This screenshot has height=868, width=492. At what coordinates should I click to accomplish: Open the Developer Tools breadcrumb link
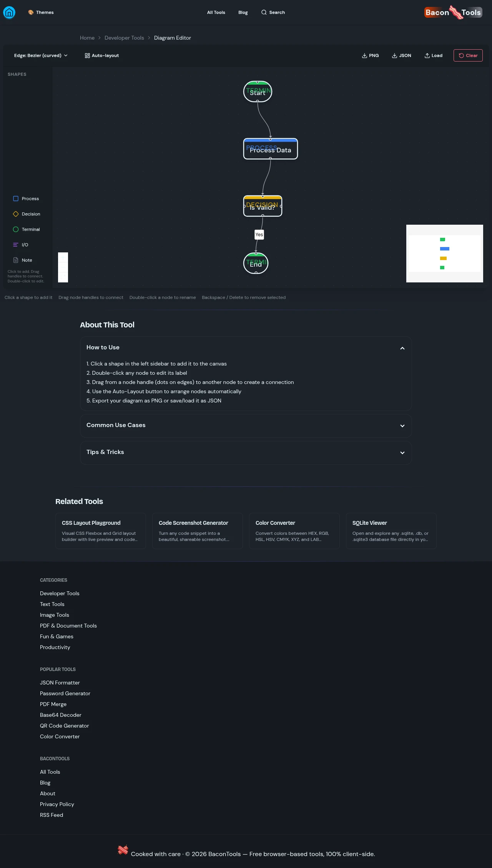pos(124,38)
